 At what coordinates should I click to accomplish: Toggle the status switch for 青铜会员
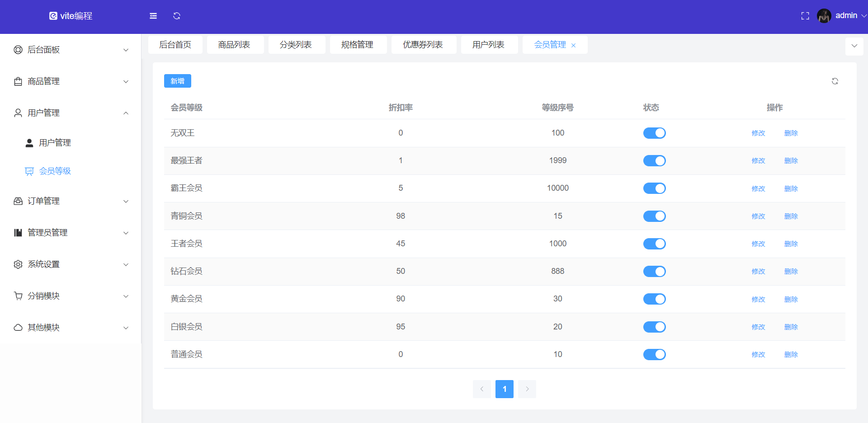click(x=654, y=216)
